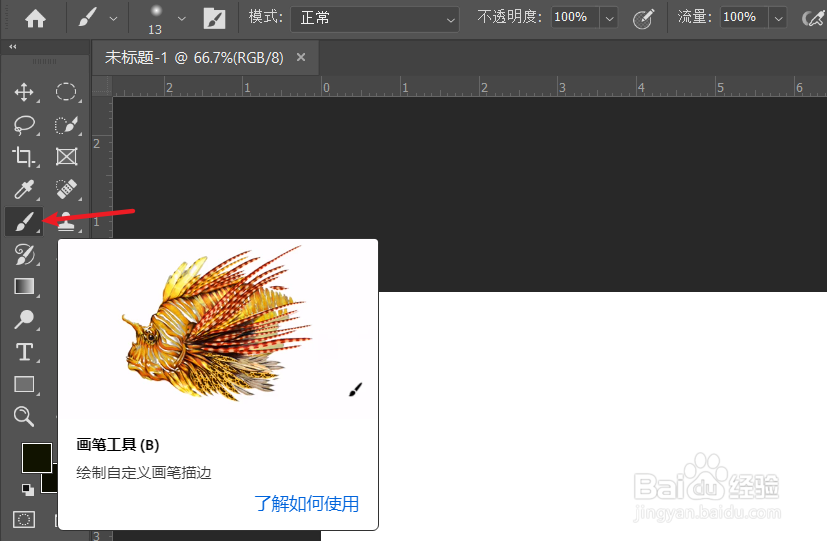The width and height of the screenshot is (827, 541).
Task: Go to the Home screen icon
Action: pos(35,19)
